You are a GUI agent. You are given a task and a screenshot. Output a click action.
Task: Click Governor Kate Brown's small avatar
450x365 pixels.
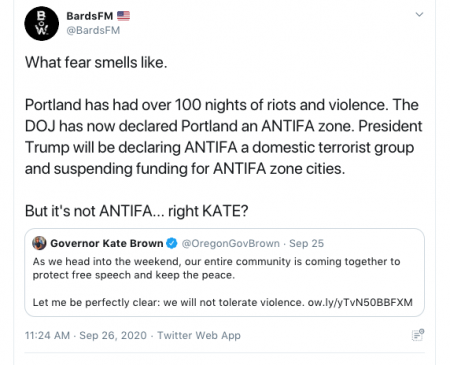(x=39, y=243)
